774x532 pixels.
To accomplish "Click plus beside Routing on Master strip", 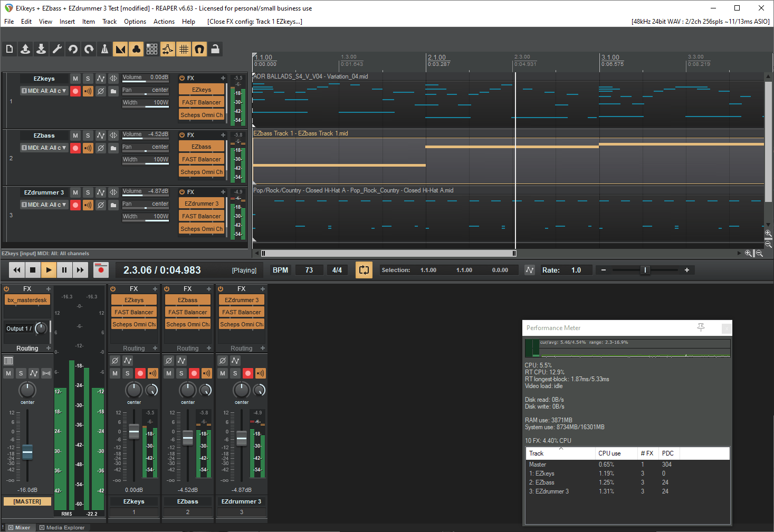I will [x=49, y=349].
